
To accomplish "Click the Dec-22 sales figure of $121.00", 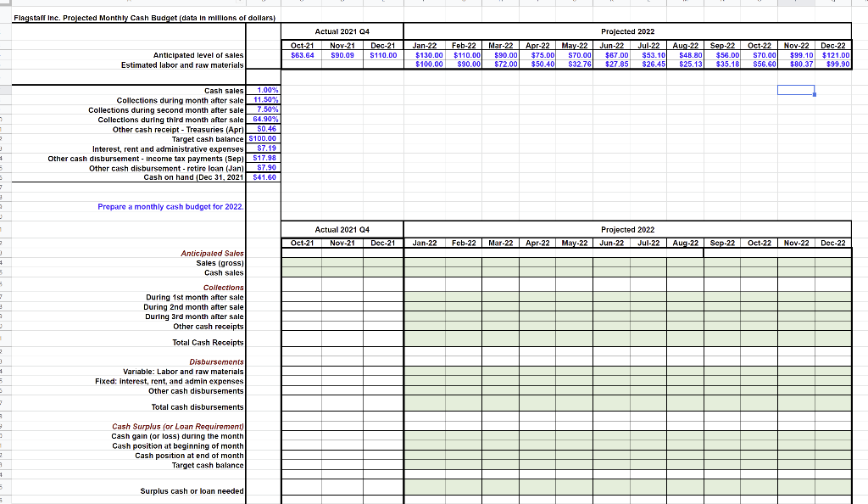I will pyautogui.click(x=836, y=55).
